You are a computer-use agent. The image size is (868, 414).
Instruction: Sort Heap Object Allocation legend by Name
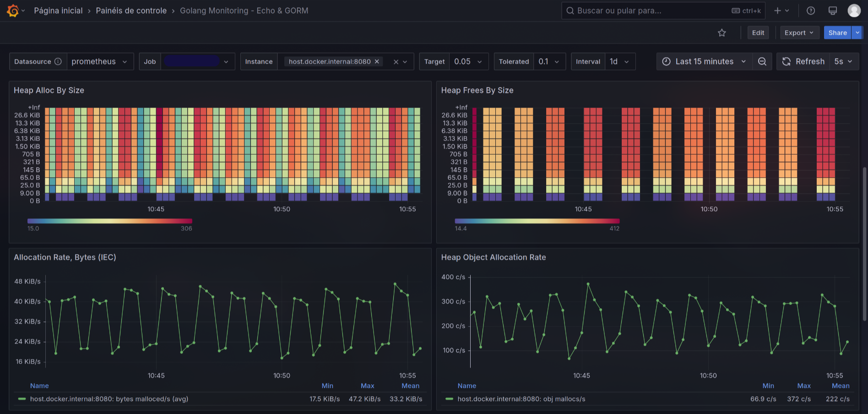(x=467, y=386)
